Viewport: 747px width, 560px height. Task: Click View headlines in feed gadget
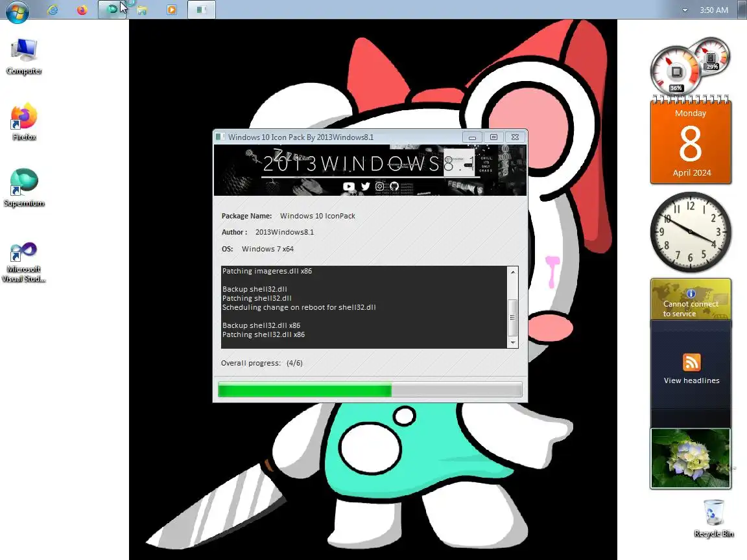click(691, 380)
